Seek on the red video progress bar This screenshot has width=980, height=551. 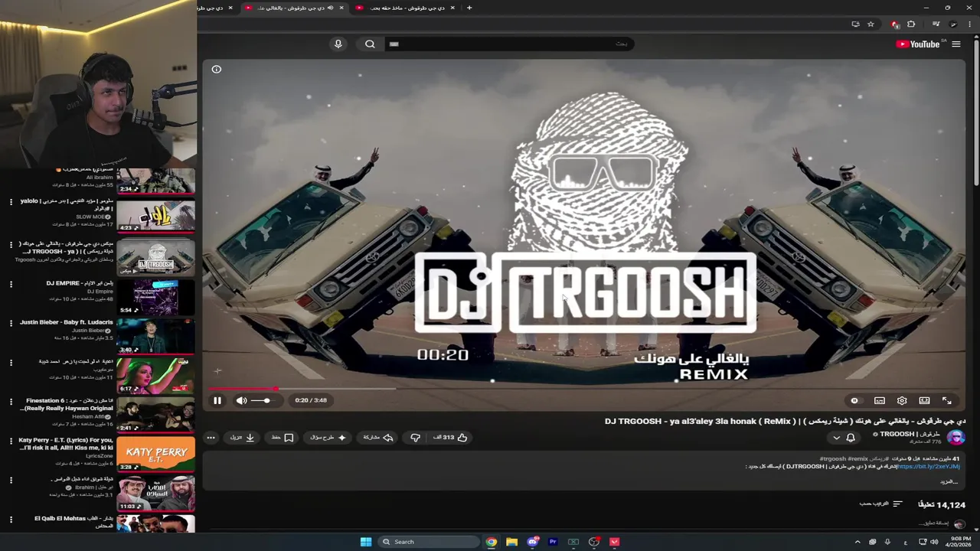click(x=583, y=389)
